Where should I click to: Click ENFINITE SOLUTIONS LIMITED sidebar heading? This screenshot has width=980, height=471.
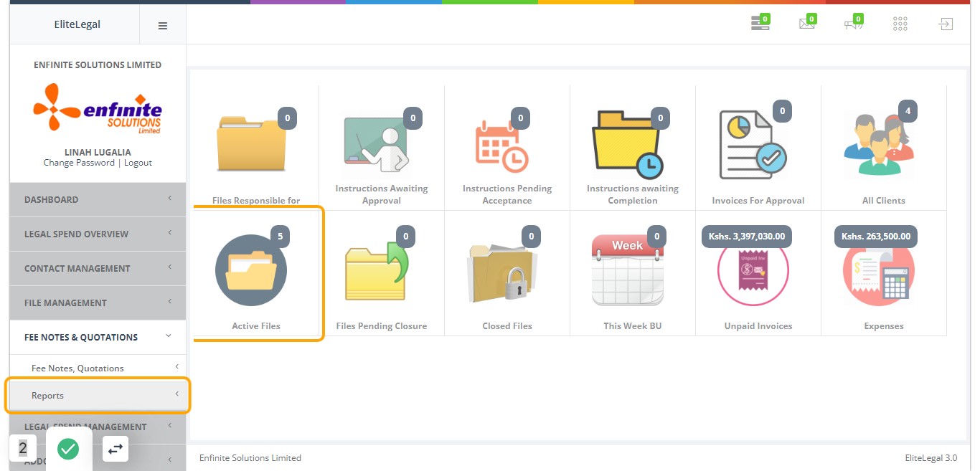tap(98, 65)
